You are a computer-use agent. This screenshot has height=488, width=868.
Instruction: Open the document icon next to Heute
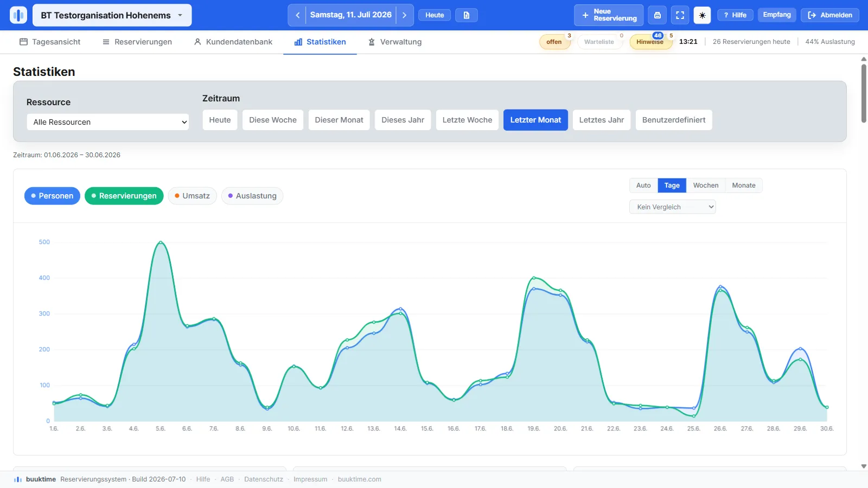click(x=467, y=15)
